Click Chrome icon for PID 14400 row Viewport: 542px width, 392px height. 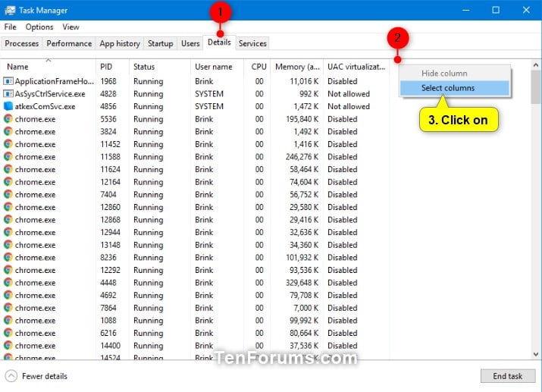click(x=8, y=345)
